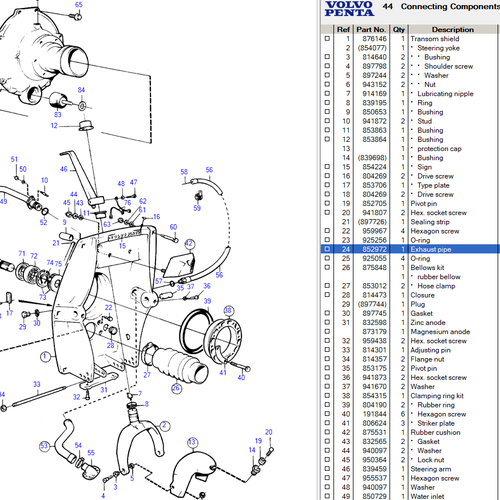Image resolution: width=500 pixels, height=500 pixels.
Task: Tick the Adjusting pin row checkbox
Action: click(x=327, y=350)
